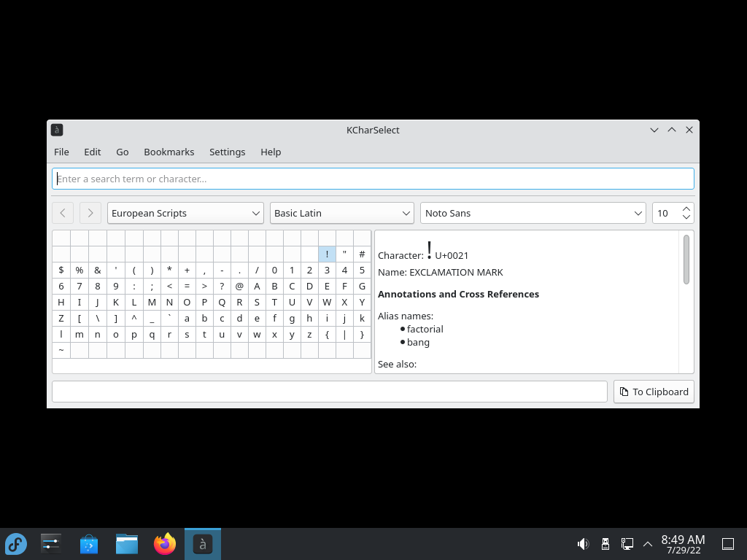Open the Noto Sans font dropdown
The height and width of the screenshot is (560, 747).
coord(533,213)
